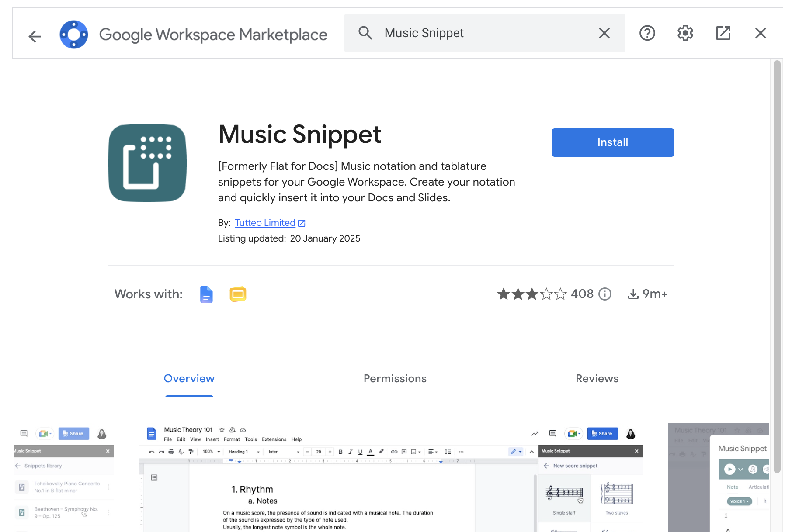Screen dimensions: 792x532
Task: Click the 9m+ downloads icon
Action: pos(633,294)
